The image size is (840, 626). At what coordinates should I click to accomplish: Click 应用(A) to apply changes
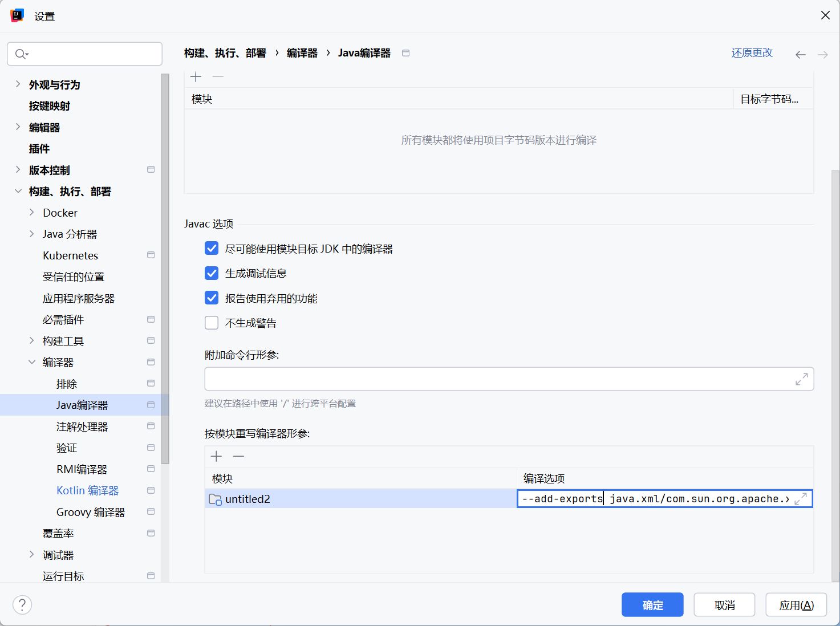pyautogui.click(x=796, y=605)
